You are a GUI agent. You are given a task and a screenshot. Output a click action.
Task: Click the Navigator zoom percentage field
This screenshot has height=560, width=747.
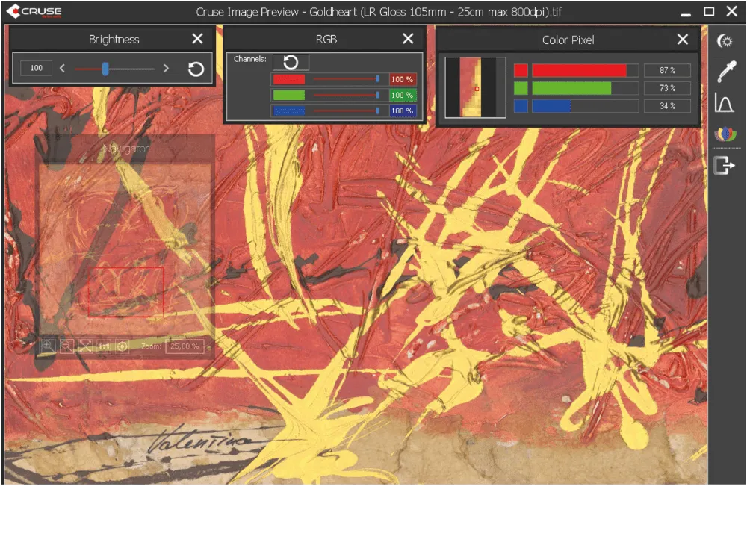tap(184, 346)
